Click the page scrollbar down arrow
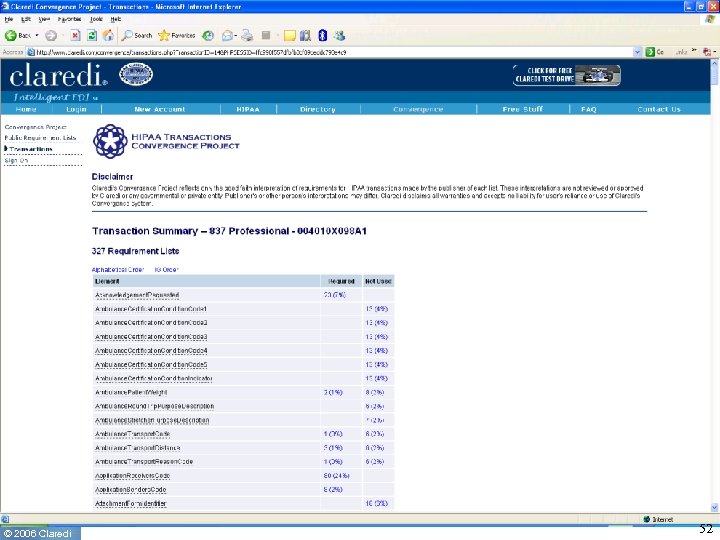This screenshot has height=540, width=720. [714, 507]
